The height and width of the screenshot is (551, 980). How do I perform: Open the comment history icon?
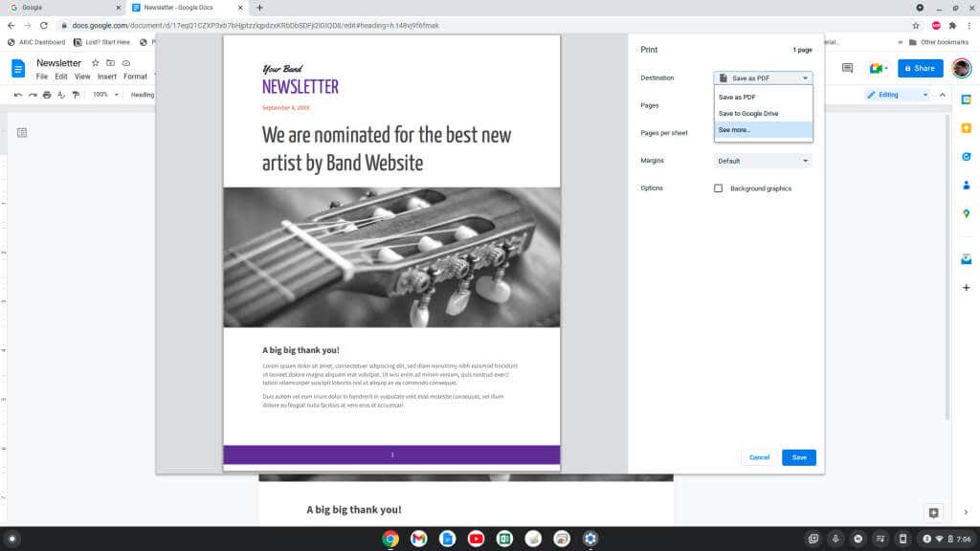tap(848, 68)
